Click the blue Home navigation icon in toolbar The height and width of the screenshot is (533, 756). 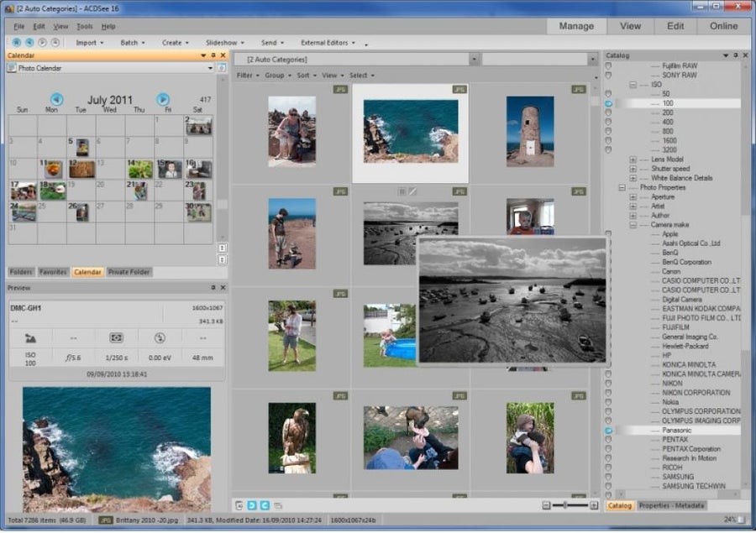(x=18, y=42)
